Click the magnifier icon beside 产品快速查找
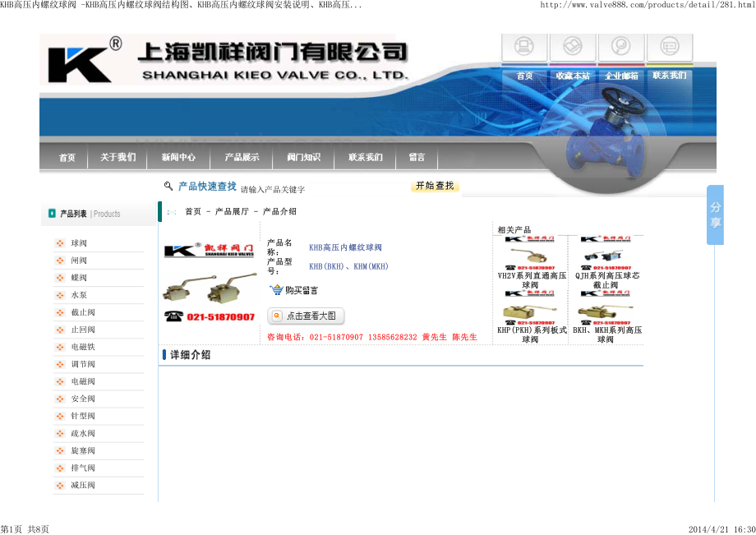Screen dimensions: 756x535 coord(168,186)
